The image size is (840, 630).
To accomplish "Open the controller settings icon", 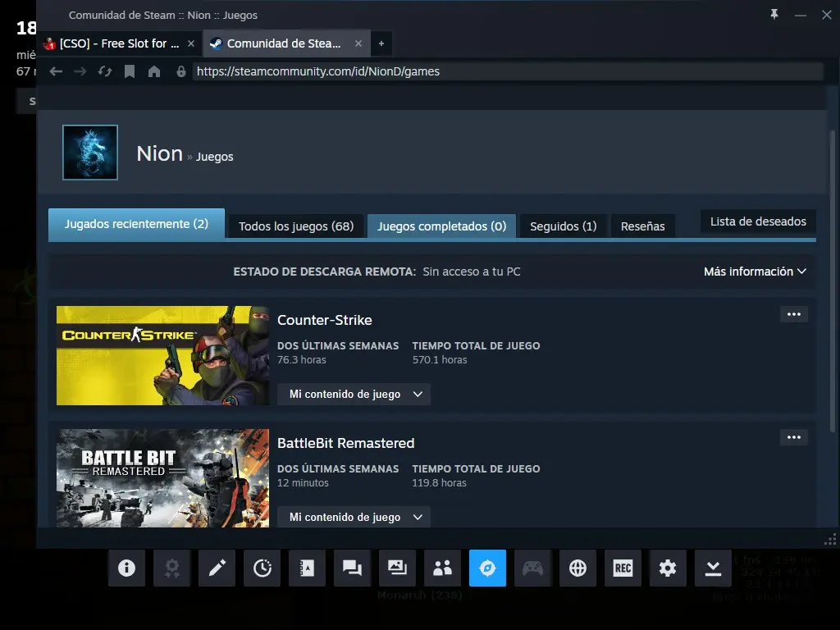I will point(532,568).
